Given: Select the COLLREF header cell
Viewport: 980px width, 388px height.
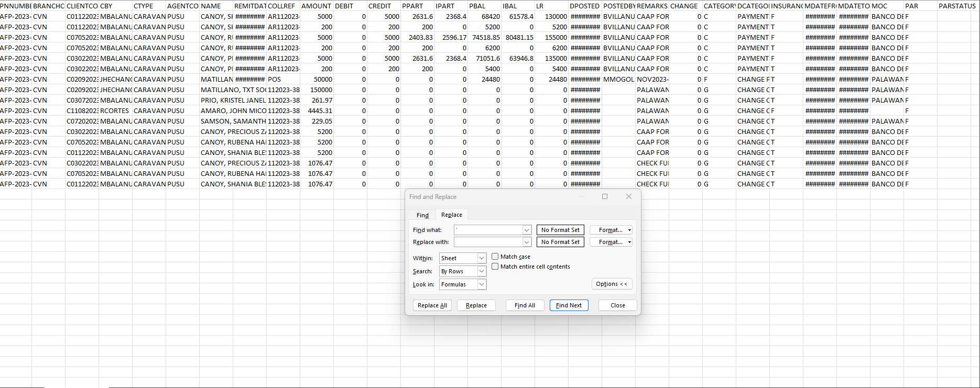Looking at the screenshot, I should tap(283, 6).
